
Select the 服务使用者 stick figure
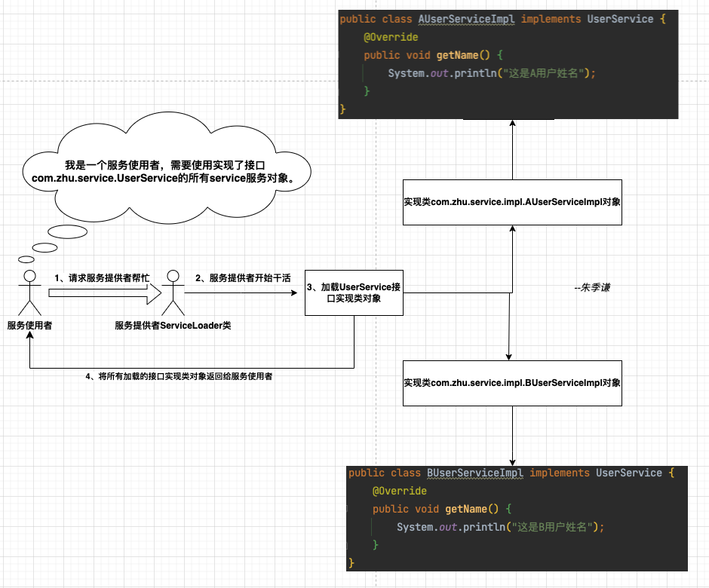[29, 290]
